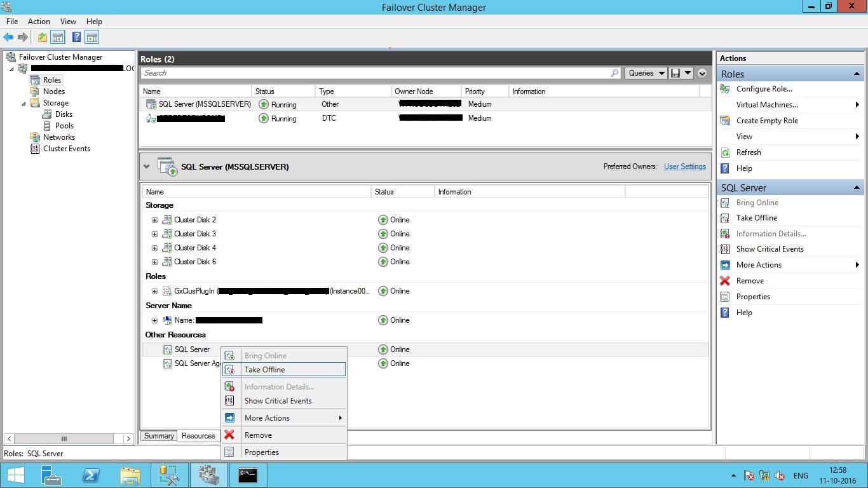Switch to Command Prompt on the taskbar
The image size is (868, 488).
[x=248, y=475]
